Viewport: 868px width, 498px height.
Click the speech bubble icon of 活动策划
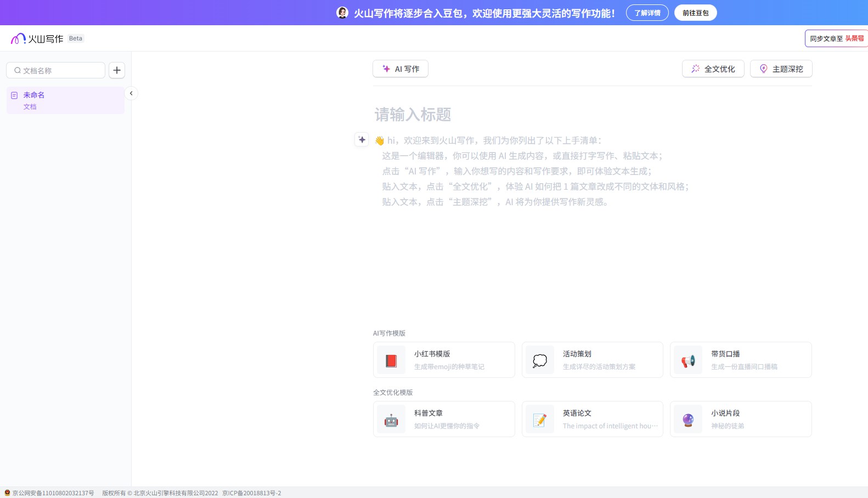click(x=540, y=360)
